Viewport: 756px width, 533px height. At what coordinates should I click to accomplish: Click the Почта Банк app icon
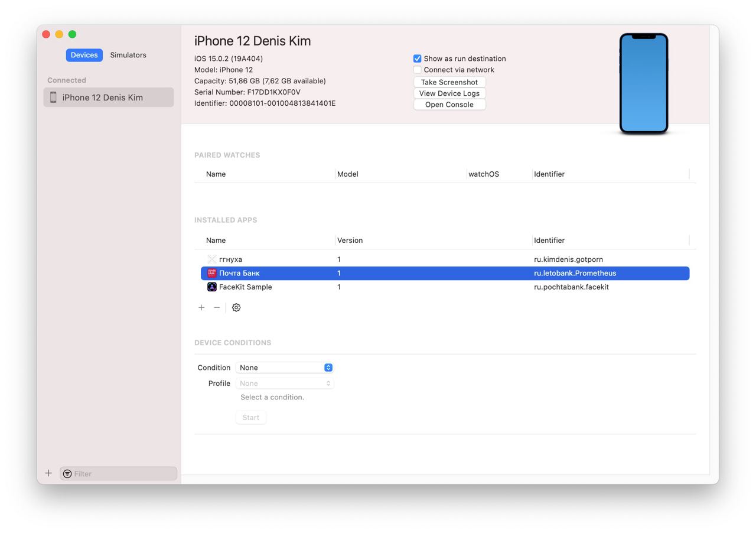click(211, 273)
